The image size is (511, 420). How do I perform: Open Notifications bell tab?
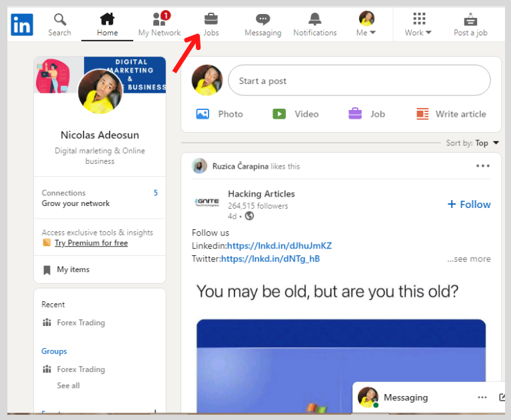(x=315, y=25)
